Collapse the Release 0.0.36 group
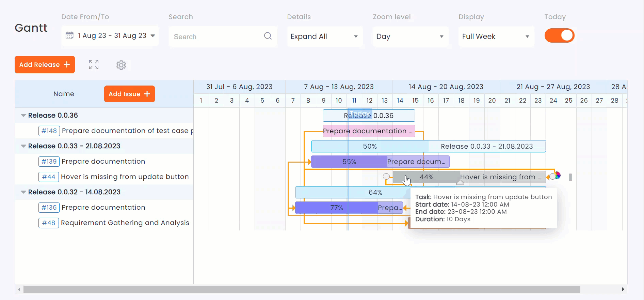Image resolution: width=644 pixels, height=300 pixels. pyautogui.click(x=23, y=116)
